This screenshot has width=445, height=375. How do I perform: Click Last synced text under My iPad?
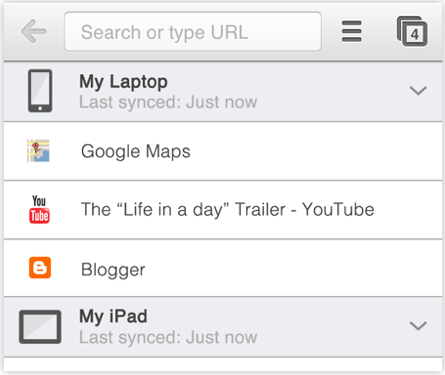click(x=168, y=337)
